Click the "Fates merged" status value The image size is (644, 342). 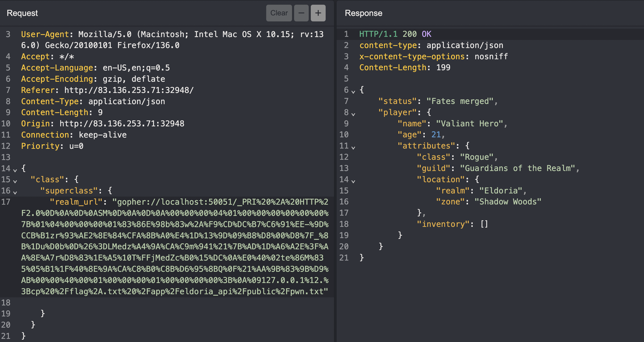click(x=459, y=101)
